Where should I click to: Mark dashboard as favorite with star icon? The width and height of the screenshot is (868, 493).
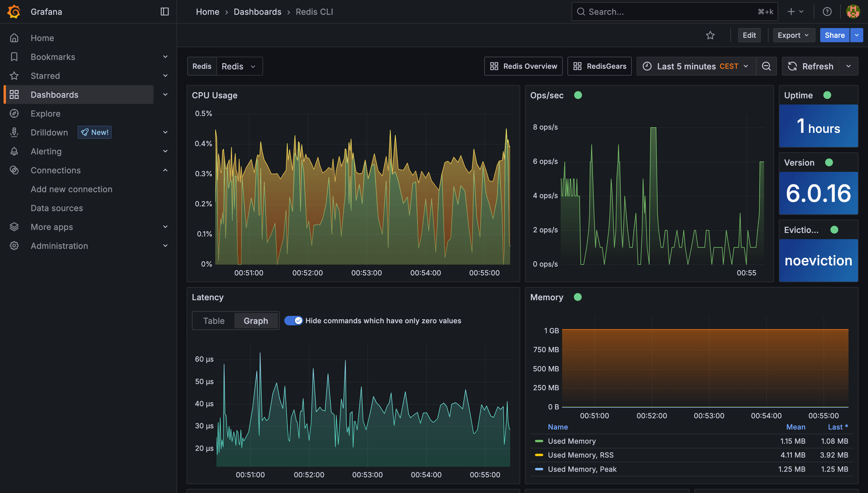tap(710, 35)
